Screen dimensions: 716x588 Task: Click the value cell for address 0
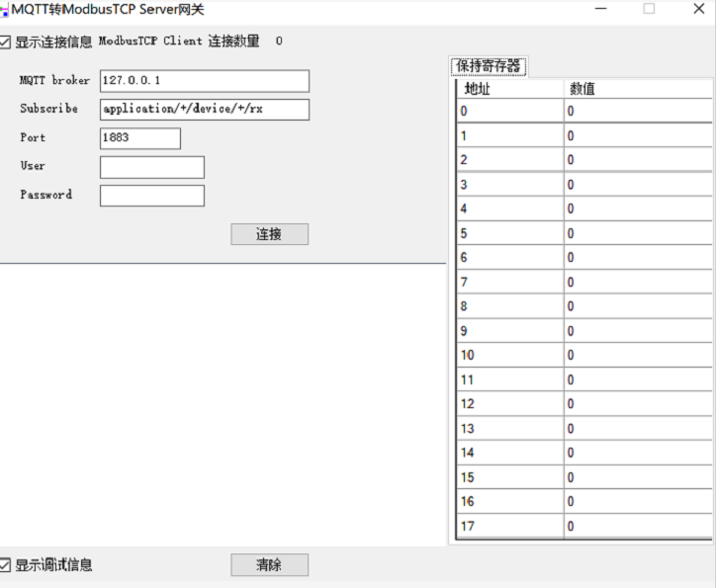[x=638, y=111]
